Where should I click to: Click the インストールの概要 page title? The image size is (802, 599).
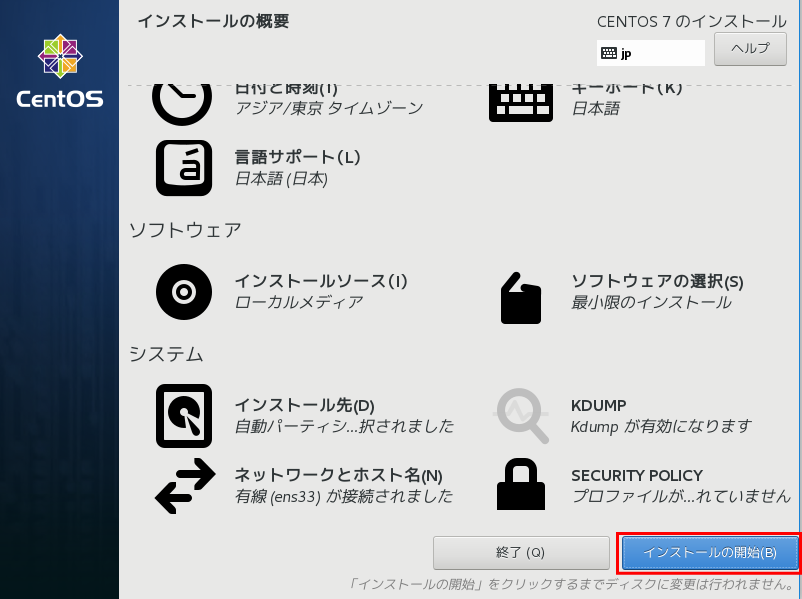[x=213, y=21]
